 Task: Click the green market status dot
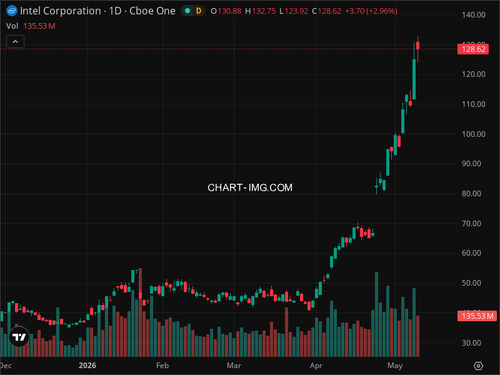(x=187, y=11)
